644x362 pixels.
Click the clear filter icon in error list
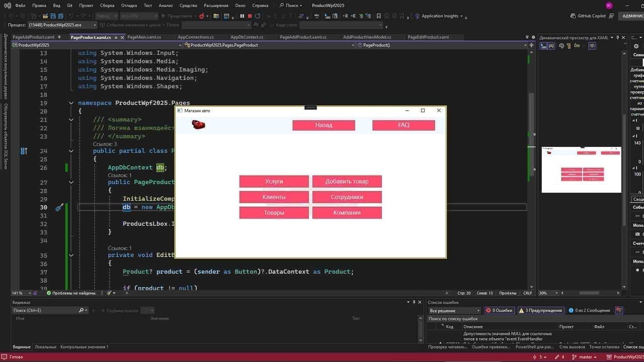619,310
